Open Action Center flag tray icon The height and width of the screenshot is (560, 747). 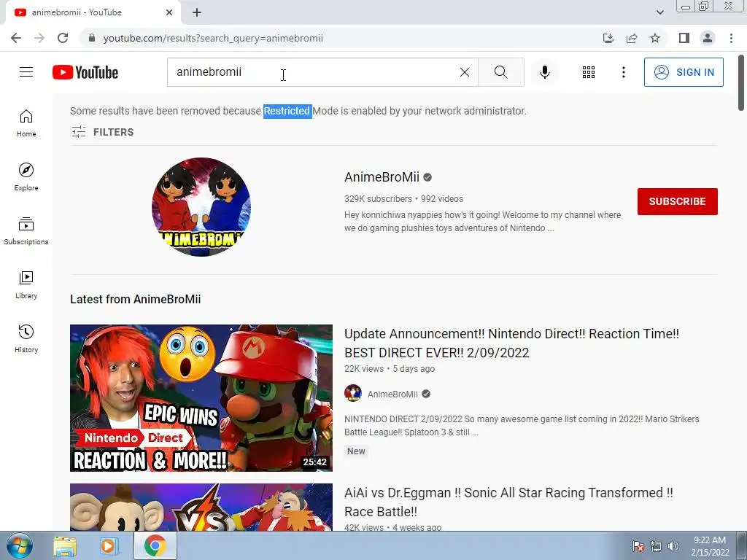638,547
